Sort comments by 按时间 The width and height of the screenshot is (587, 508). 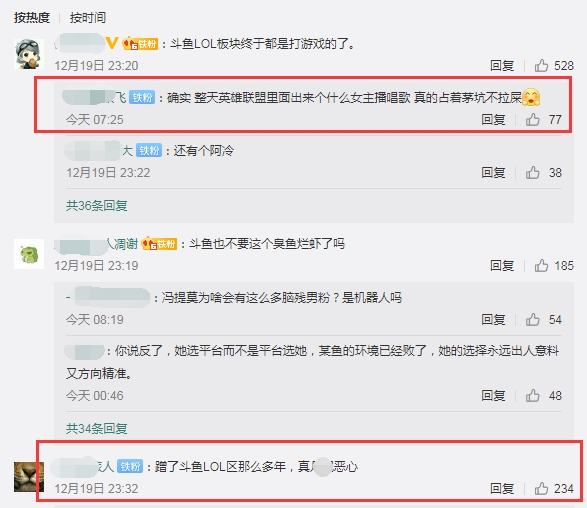(x=88, y=18)
